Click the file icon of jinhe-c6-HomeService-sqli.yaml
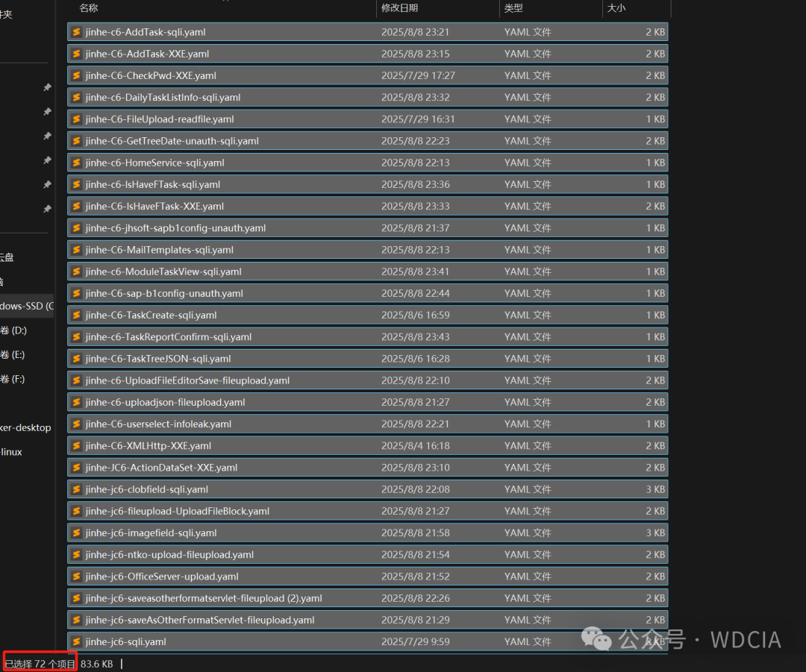Screen dimensions: 806x672 pos(76,163)
